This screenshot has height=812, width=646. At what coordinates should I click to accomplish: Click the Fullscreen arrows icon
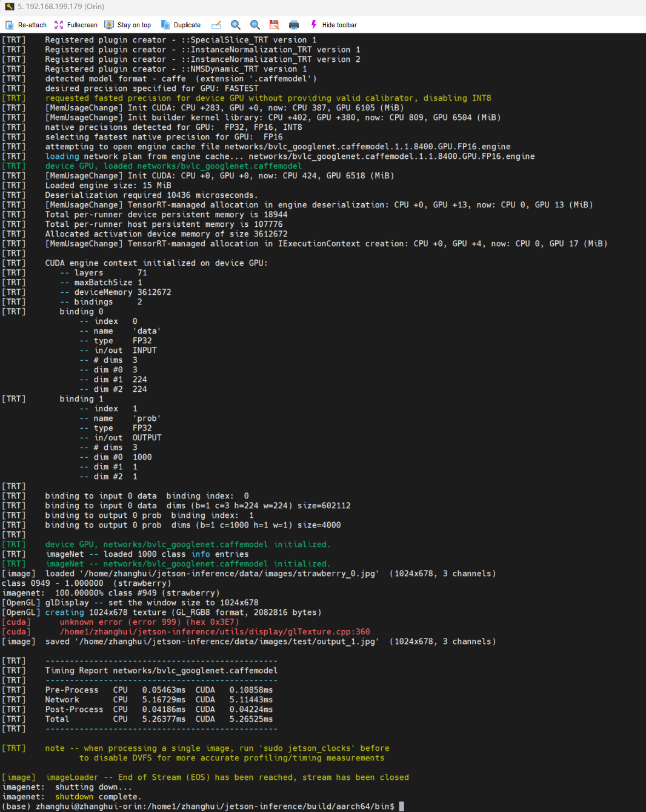59,25
